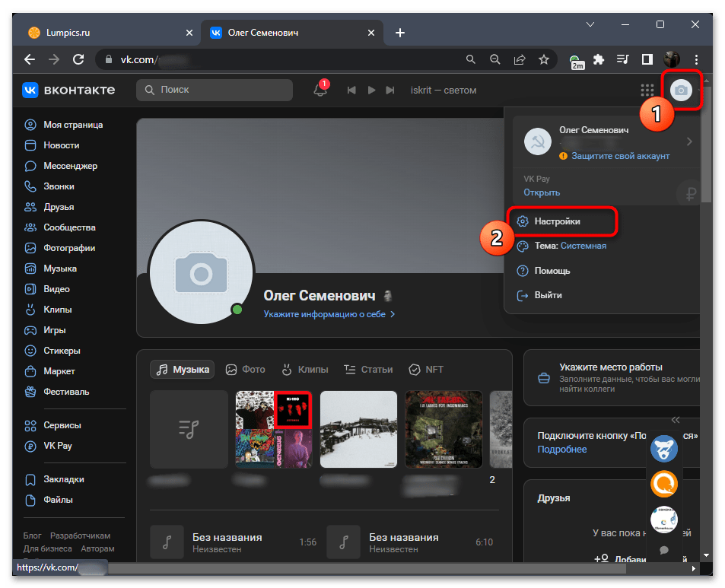Image resolution: width=725 pixels, height=588 pixels.
Task: Play the current track in header
Action: 371,91
